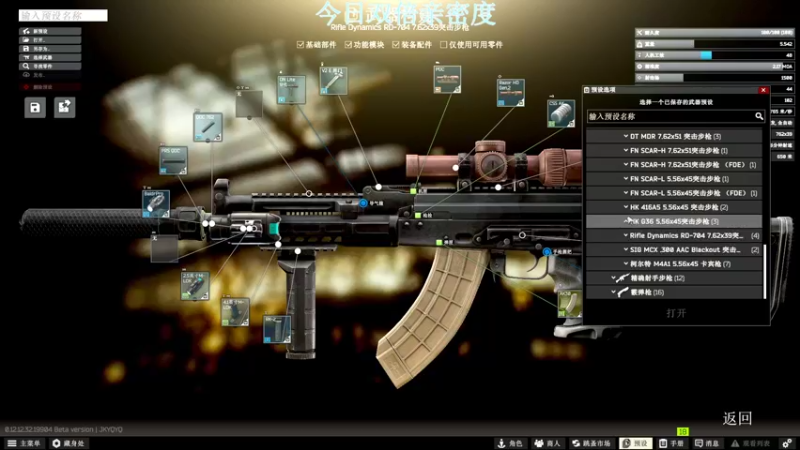The image size is (800, 450).
Task: Click the muzzle suppressor part slot icon
Action: coord(156,204)
